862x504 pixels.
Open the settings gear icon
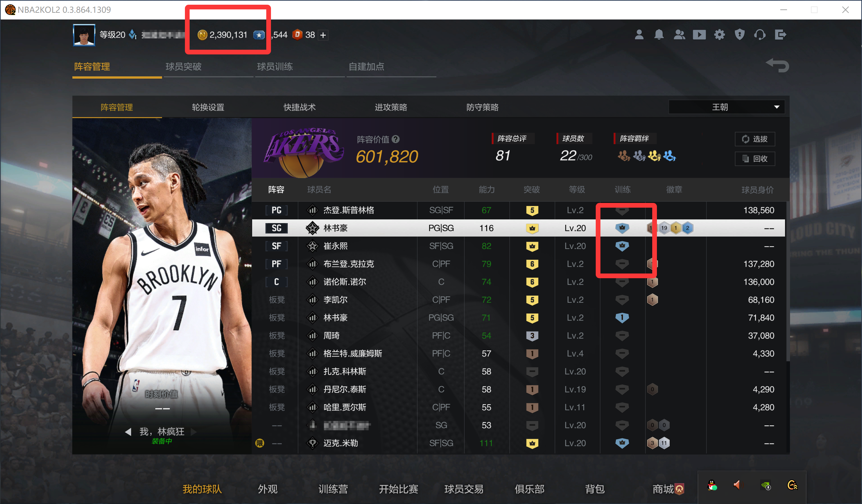click(x=719, y=35)
